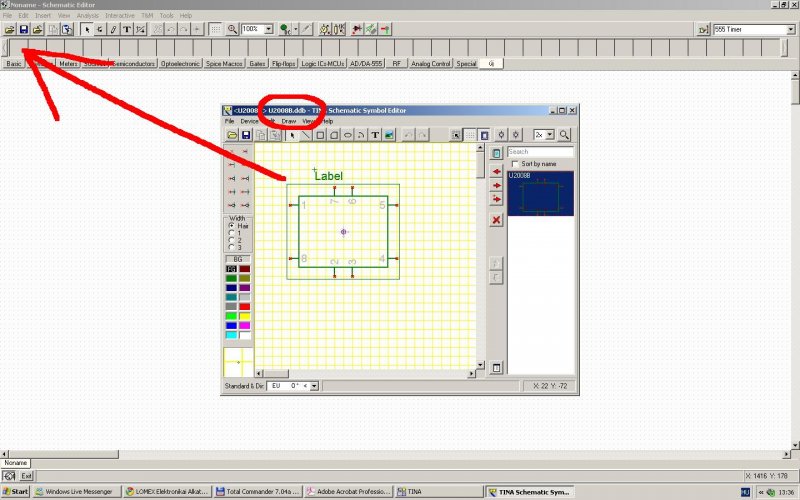Select the rectangle tool in Symbol Editor
Screen dimensions: 800x500
tap(320, 135)
